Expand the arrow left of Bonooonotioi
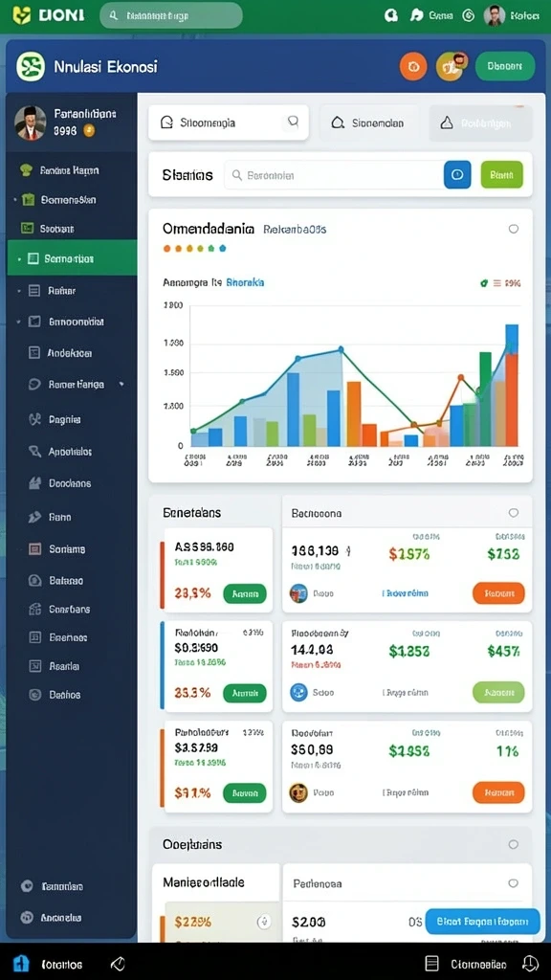Screen dimensions: 551x980 (19, 322)
